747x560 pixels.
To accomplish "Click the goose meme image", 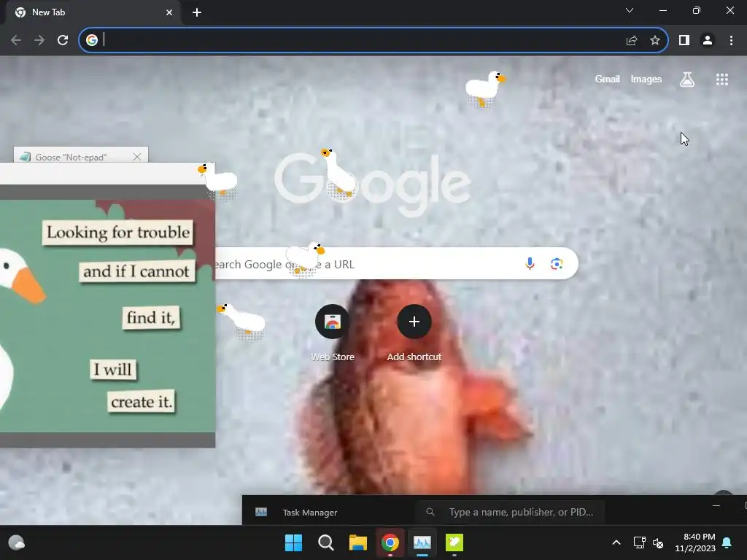I will [x=108, y=316].
